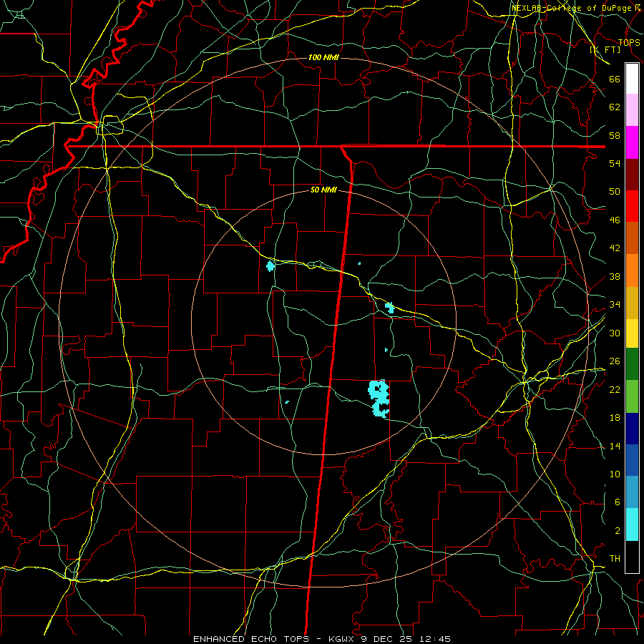
Task: Click the '66' legend value
Action: (615, 79)
